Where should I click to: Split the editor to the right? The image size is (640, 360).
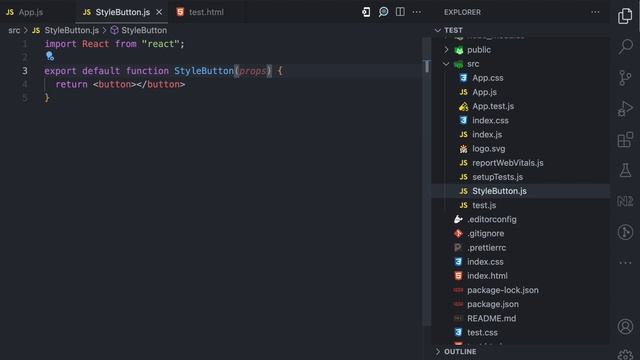400,12
